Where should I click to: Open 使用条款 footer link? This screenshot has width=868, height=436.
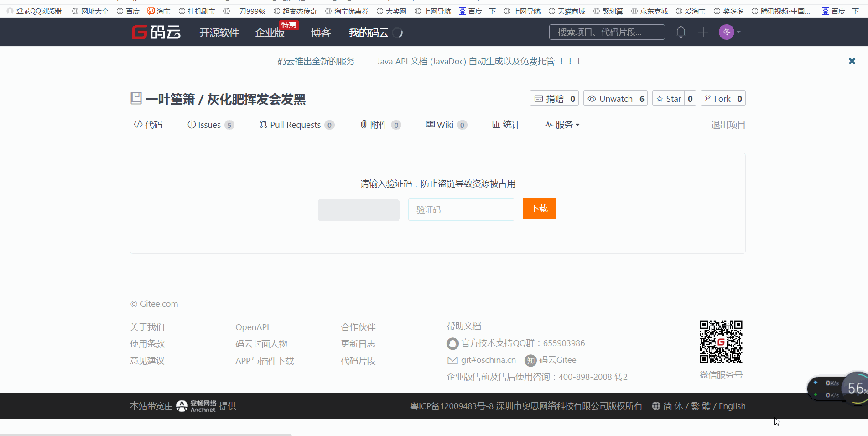click(x=147, y=344)
